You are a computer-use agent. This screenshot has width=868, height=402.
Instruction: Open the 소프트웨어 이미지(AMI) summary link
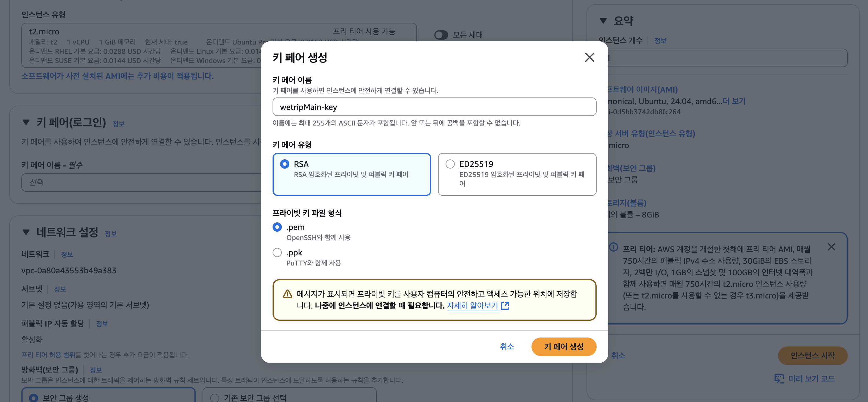click(643, 90)
